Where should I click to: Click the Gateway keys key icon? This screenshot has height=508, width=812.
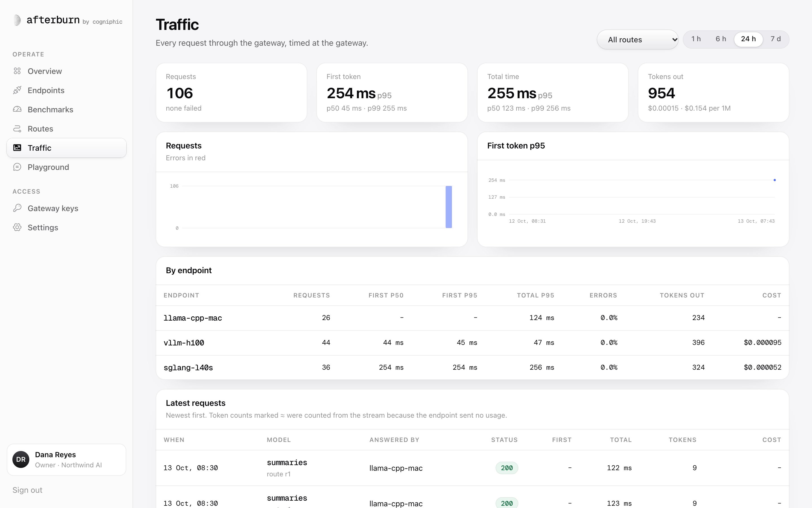coord(17,208)
